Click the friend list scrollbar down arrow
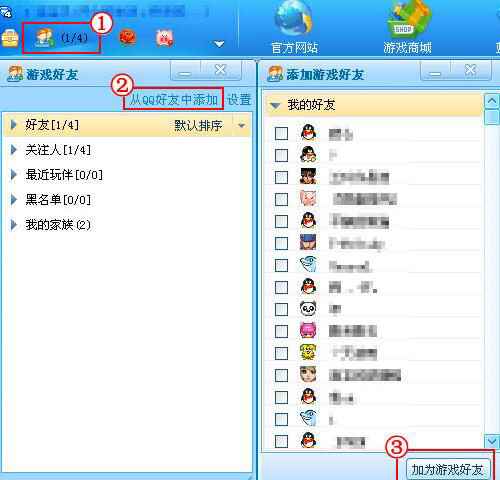 point(492,441)
